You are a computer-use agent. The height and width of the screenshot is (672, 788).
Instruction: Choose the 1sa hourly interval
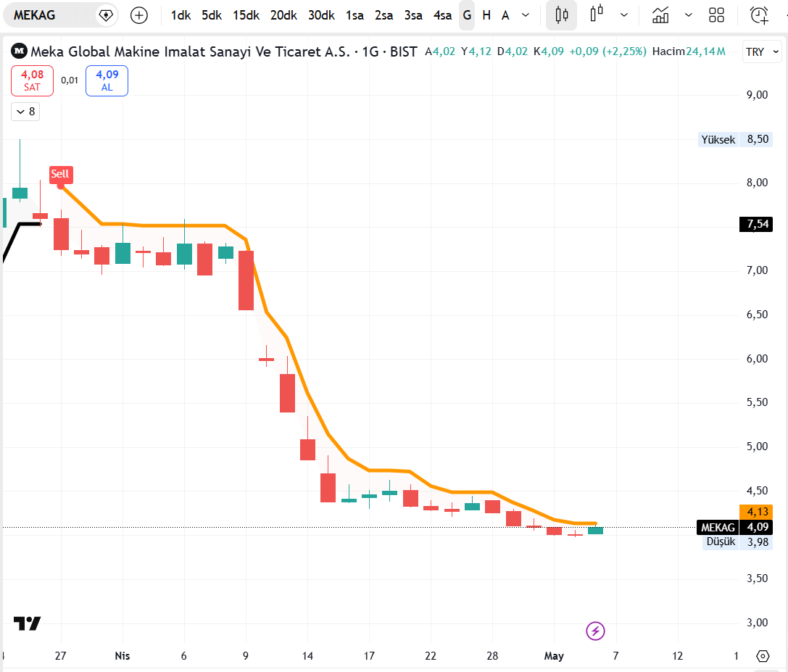point(354,15)
